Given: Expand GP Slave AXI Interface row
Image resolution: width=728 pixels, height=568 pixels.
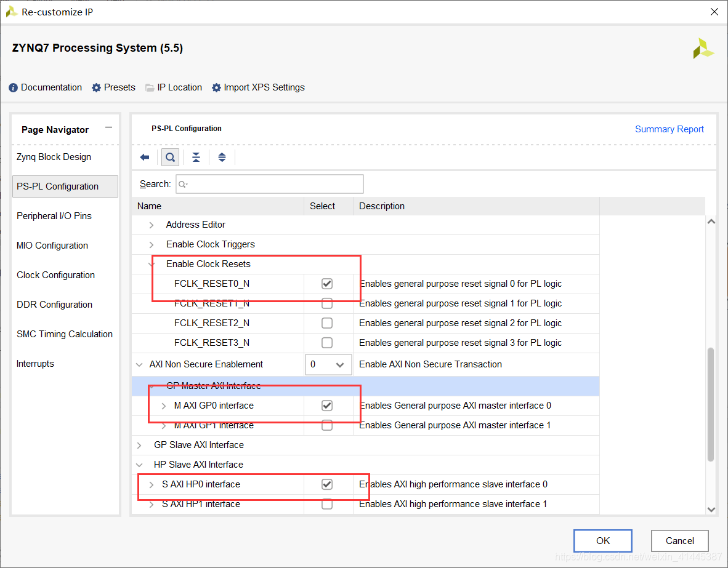Looking at the screenshot, I should tap(139, 446).
